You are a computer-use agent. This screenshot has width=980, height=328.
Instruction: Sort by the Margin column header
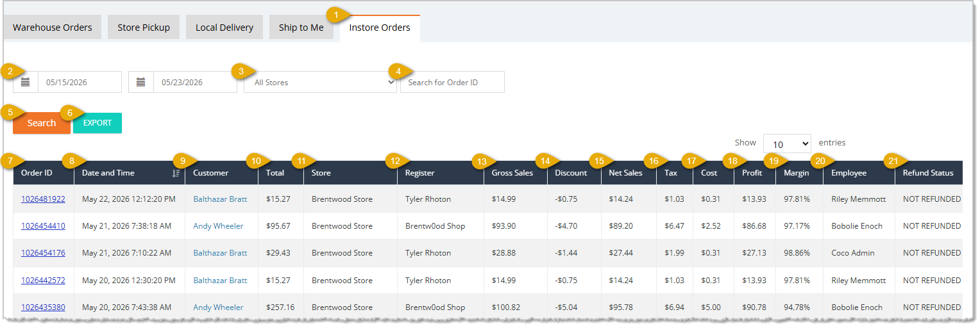tap(800, 173)
